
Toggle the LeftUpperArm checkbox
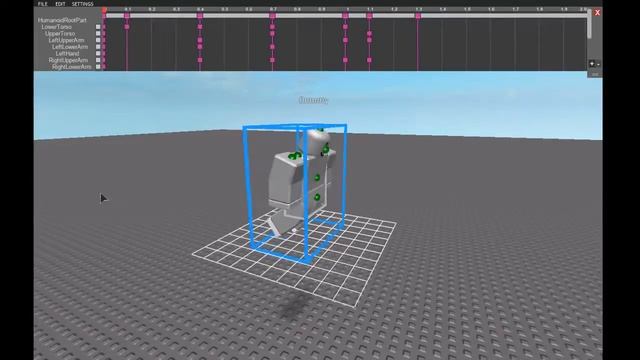[x=98, y=40]
